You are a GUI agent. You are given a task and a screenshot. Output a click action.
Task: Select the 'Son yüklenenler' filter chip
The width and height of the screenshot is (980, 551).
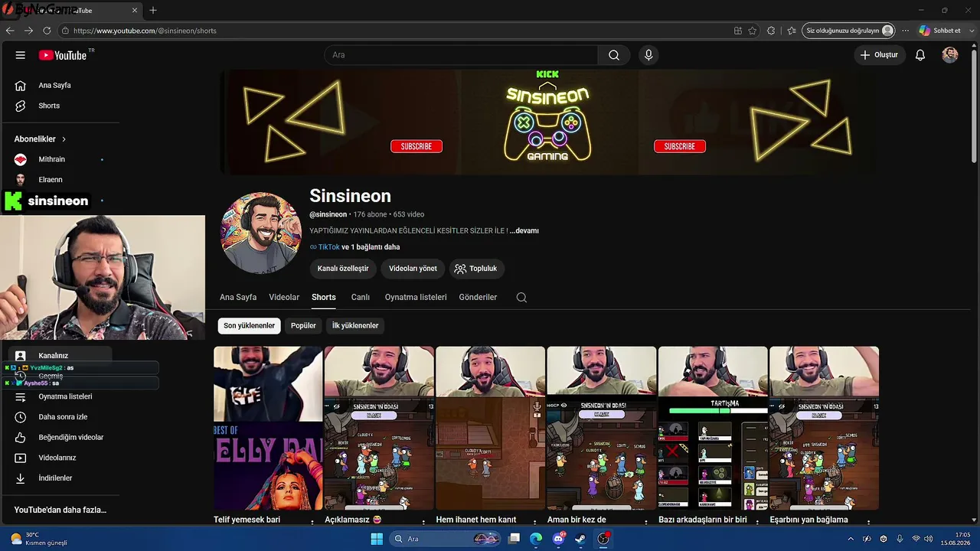click(x=249, y=326)
